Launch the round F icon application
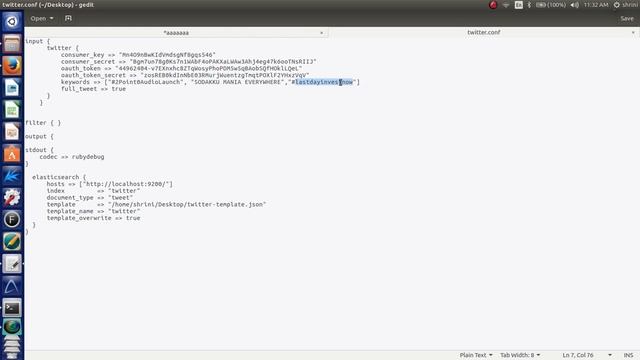Viewport: 640px width, 360px height. tap(12, 220)
